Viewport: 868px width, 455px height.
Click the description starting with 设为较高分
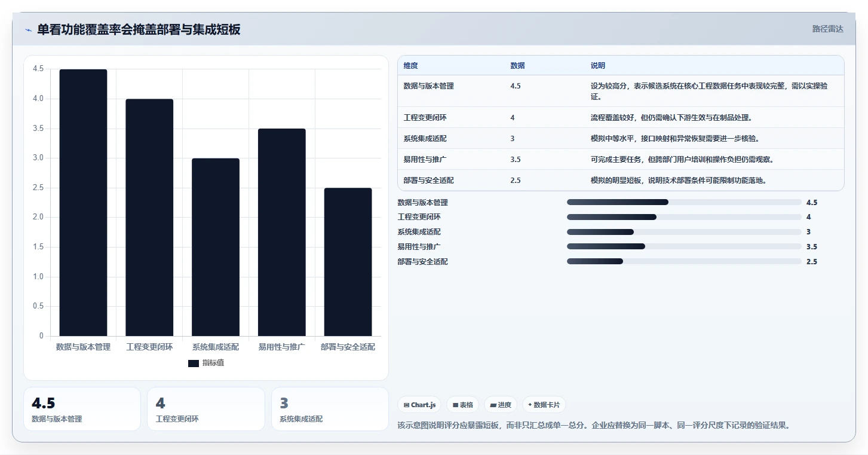point(709,91)
